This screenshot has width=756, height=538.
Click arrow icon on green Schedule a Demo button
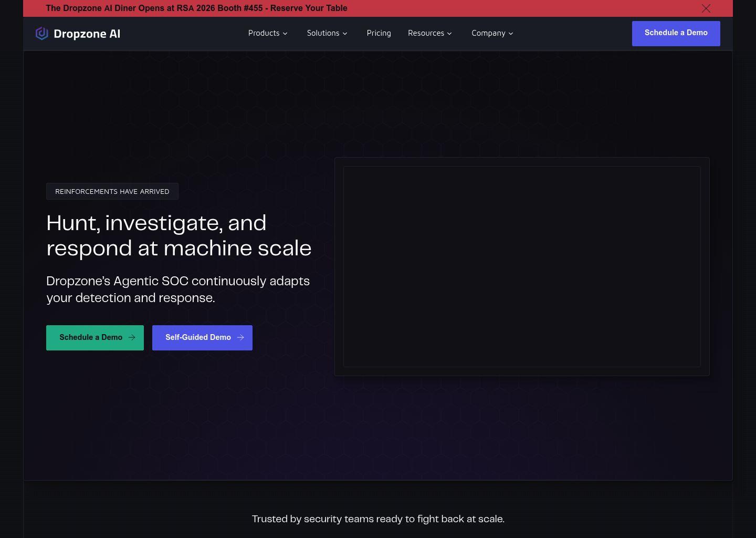coord(132,338)
